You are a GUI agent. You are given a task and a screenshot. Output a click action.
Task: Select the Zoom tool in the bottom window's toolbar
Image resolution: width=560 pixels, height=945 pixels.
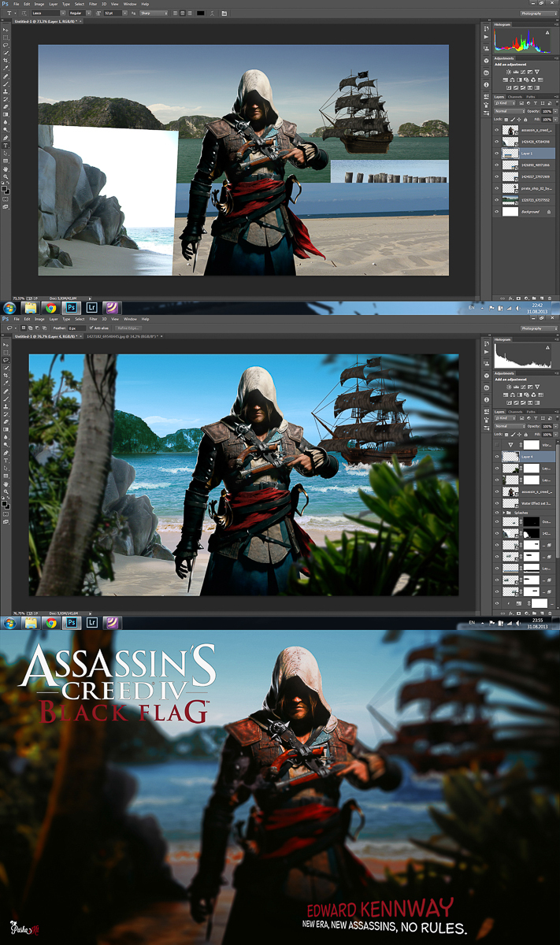[x=6, y=491]
